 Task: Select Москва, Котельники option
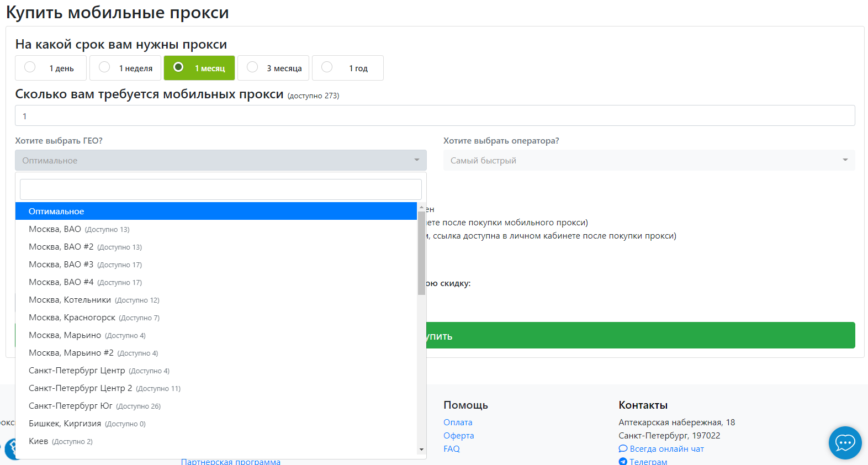[216, 299]
